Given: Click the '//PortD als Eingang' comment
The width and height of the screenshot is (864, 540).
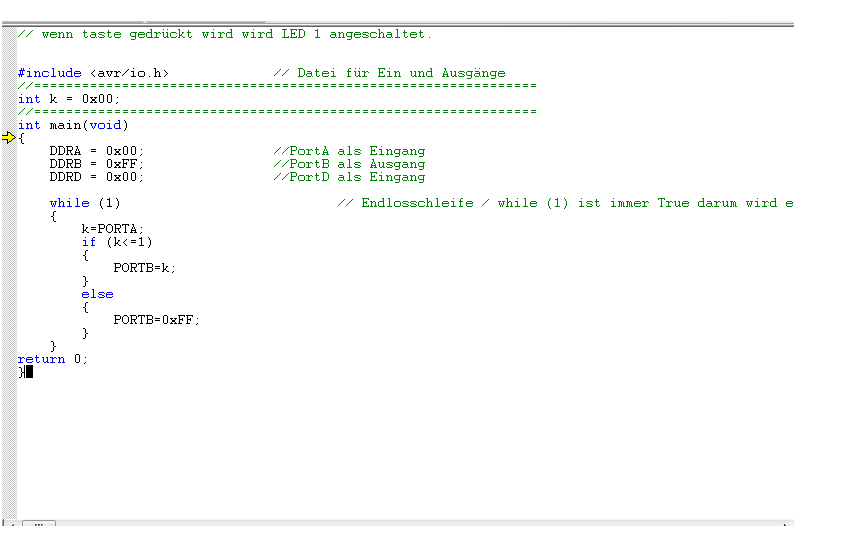Looking at the screenshot, I should tap(349, 177).
